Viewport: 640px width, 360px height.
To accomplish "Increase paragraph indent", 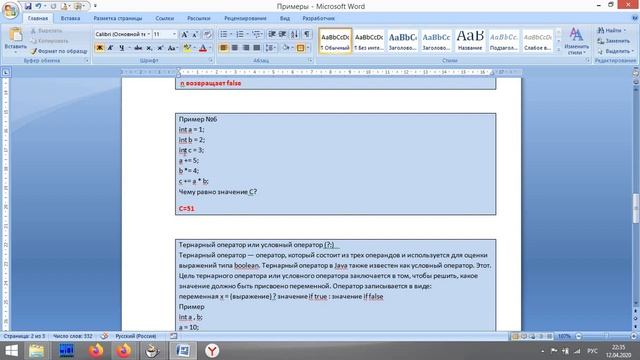I will [282, 34].
